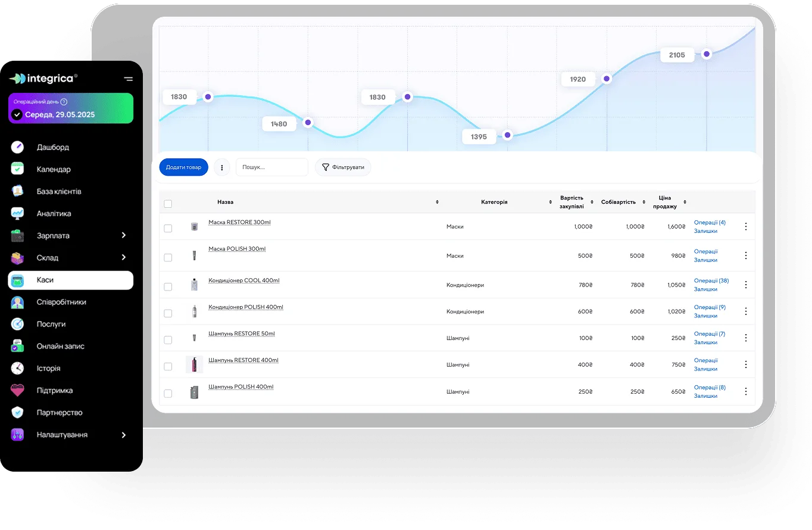Select the Кондиціонер POLISH 400ml checkbox
This screenshot has width=812, height=530.
[168, 313]
